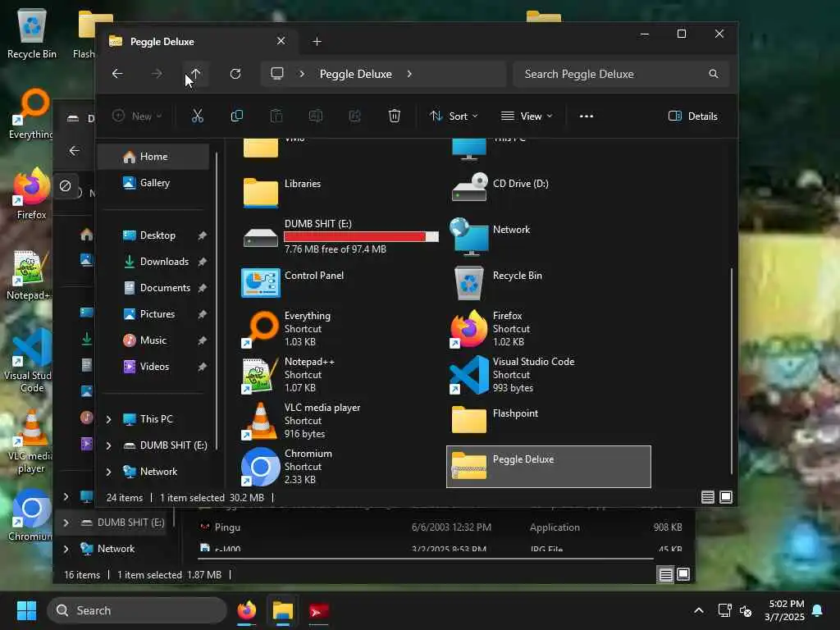Click chevron after Peggle Deluxe in address bar
The width and height of the screenshot is (840, 630).
click(409, 74)
